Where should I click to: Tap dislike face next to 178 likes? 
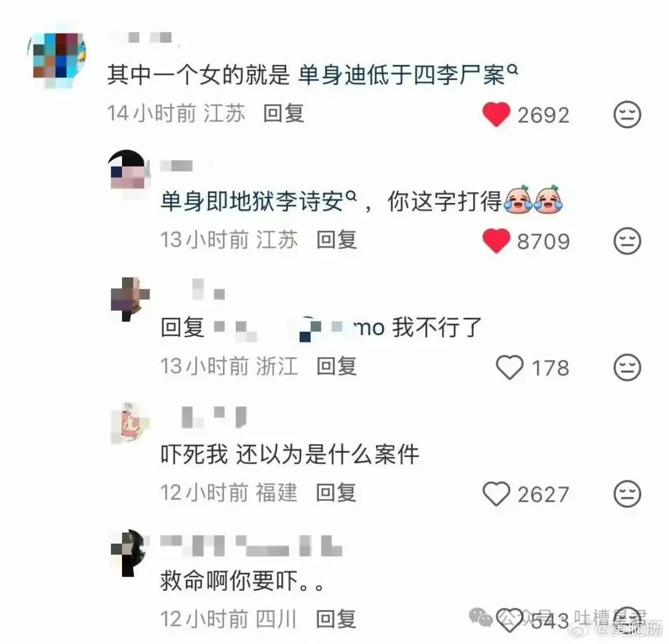point(627,367)
